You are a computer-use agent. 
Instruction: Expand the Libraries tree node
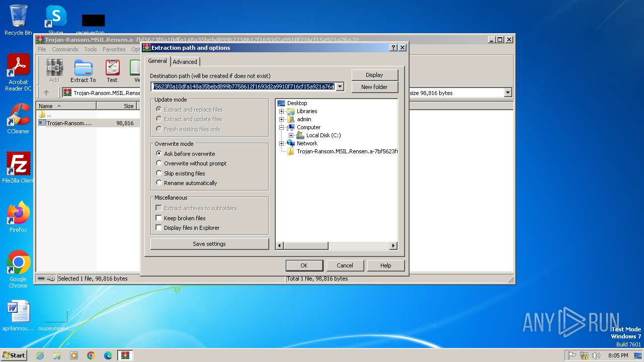click(282, 111)
